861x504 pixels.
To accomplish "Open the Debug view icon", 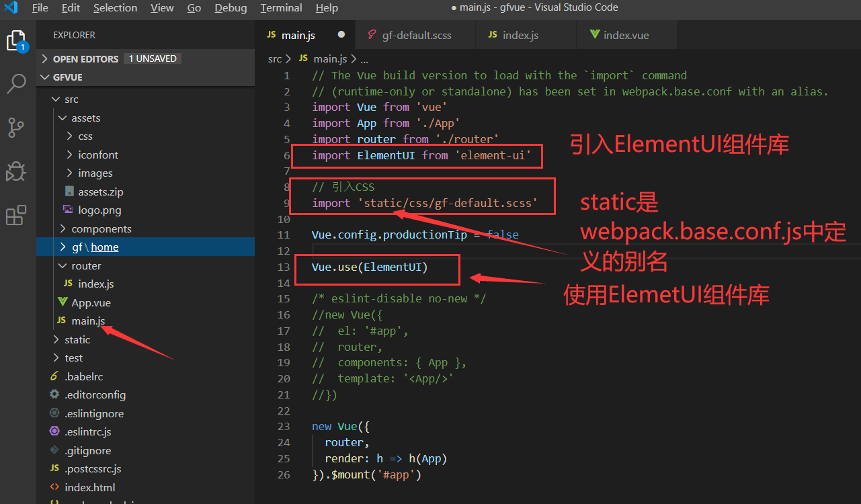I will pos(16,171).
